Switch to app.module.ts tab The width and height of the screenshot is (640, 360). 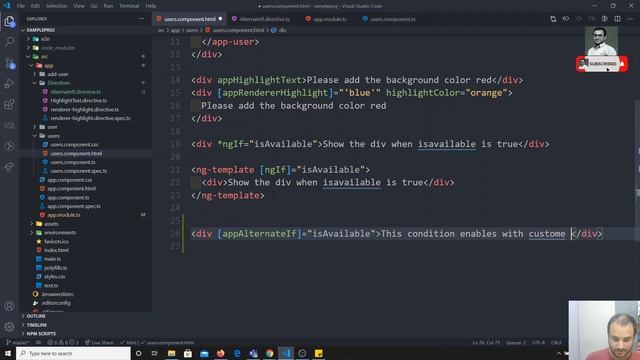pyautogui.click(x=326, y=19)
